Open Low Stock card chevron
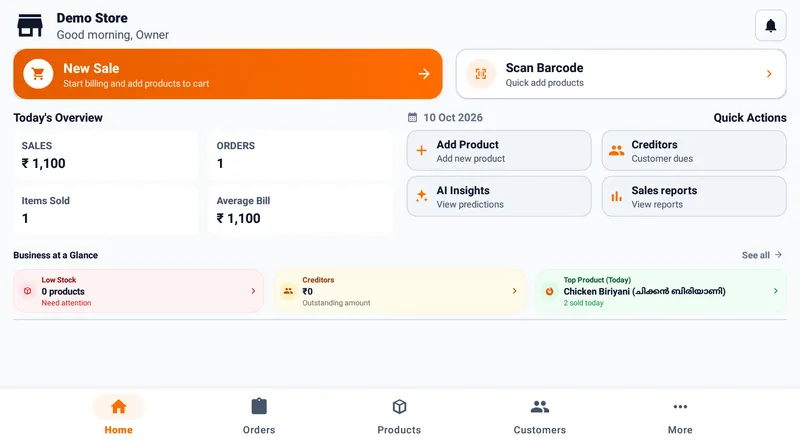Image resolution: width=800 pixels, height=440 pixels. (x=253, y=291)
